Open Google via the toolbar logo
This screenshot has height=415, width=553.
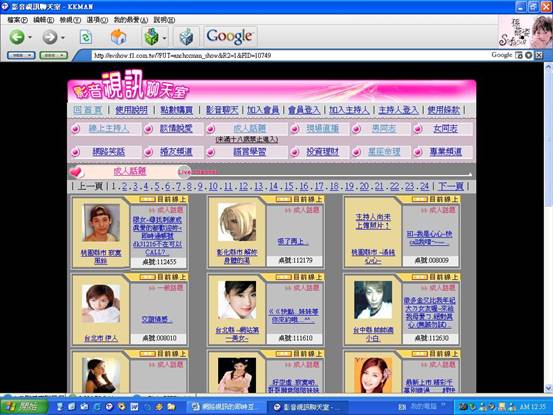click(x=230, y=36)
